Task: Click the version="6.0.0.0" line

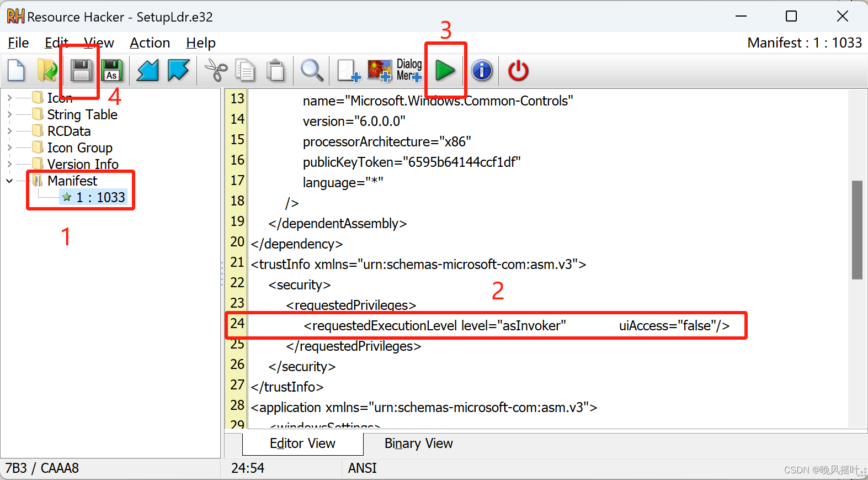Action: [354, 121]
